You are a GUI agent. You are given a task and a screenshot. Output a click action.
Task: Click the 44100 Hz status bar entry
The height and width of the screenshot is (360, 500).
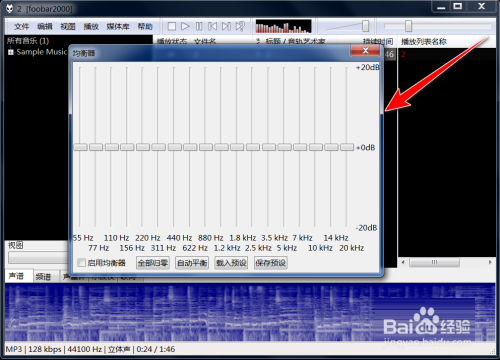click(x=85, y=349)
